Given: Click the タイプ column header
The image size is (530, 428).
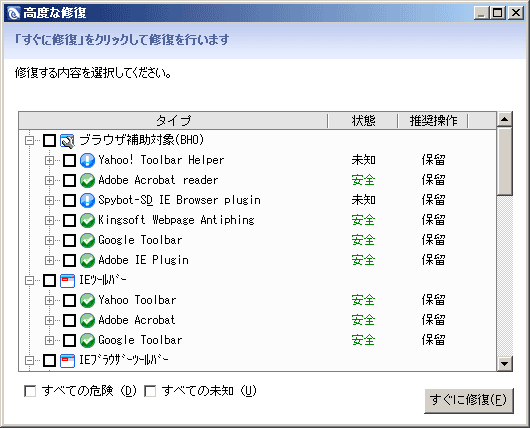Looking at the screenshot, I should pyautogui.click(x=173, y=121).
